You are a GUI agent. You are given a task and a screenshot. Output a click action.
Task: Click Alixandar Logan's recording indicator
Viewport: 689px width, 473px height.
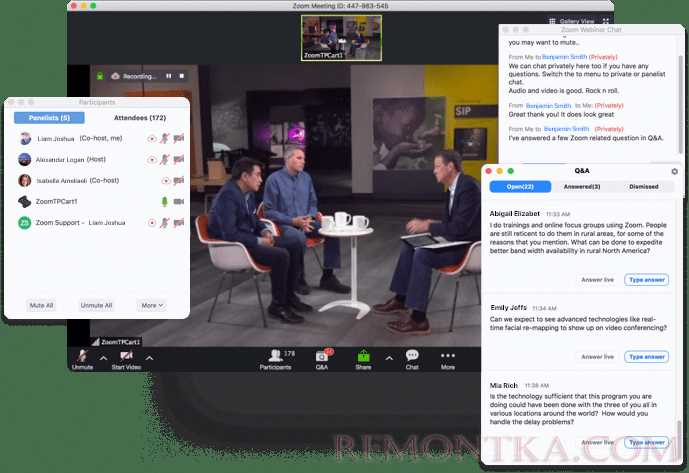[152, 160]
